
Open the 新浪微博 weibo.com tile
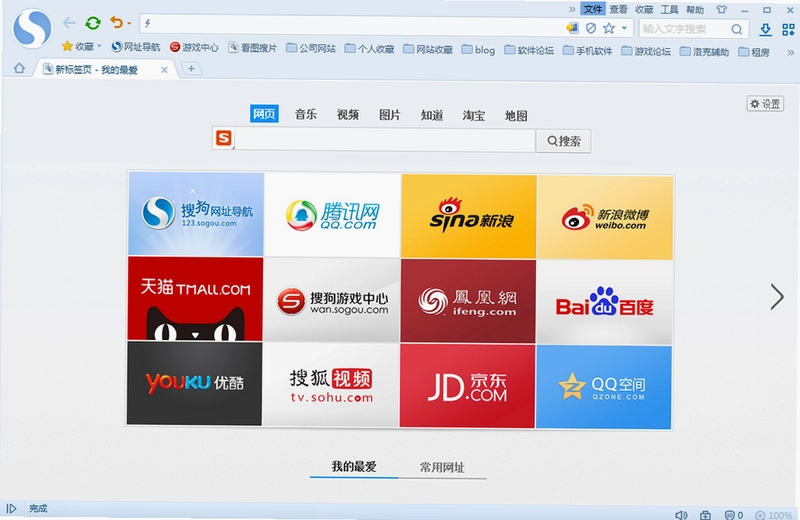pos(605,218)
